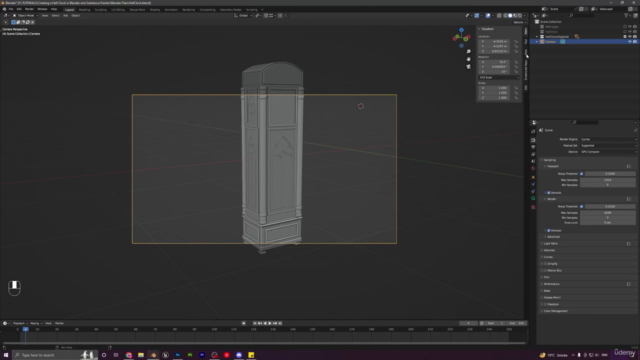The width and height of the screenshot is (640, 360).
Task: Expand the Color Management panel
Action: click(x=556, y=311)
